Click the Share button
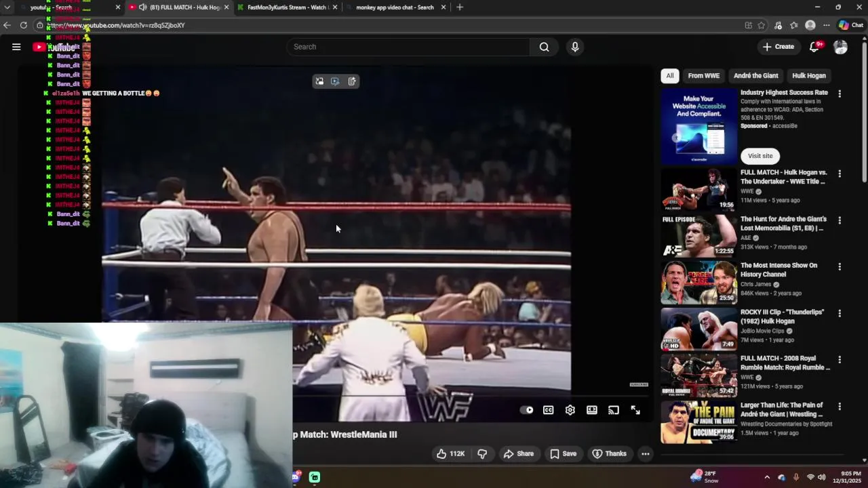The image size is (868, 488). (x=519, y=453)
